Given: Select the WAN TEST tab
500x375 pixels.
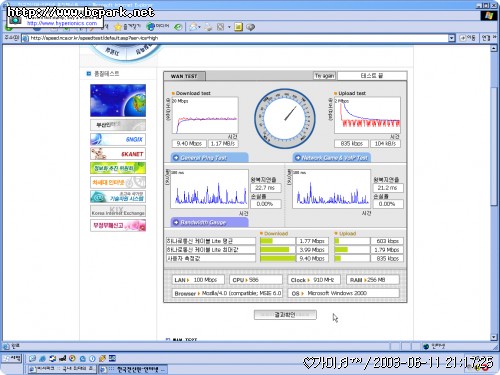Looking at the screenshot, I should (x=184, y=76).
